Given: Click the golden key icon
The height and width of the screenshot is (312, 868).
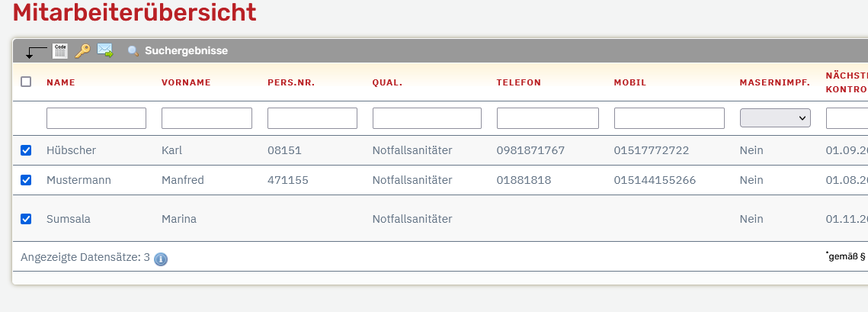Looking at the screenshot, I should [82, 51].
